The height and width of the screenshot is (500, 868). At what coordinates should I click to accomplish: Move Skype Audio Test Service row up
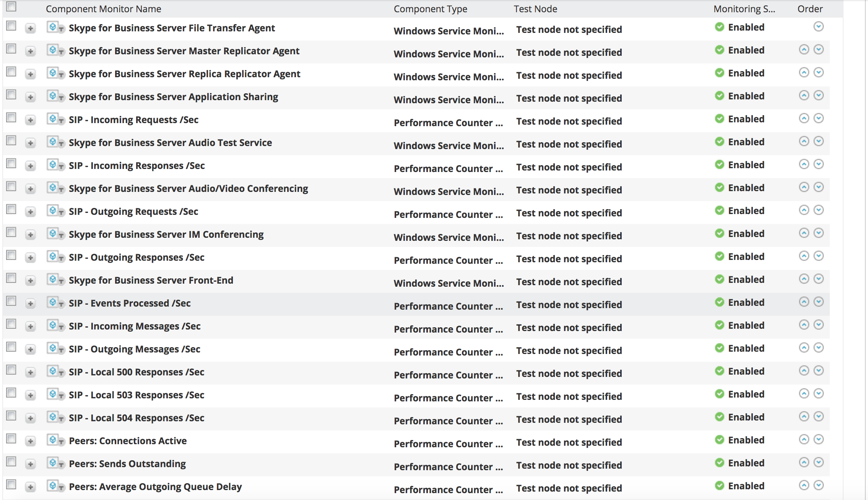(x=804, y=141)
